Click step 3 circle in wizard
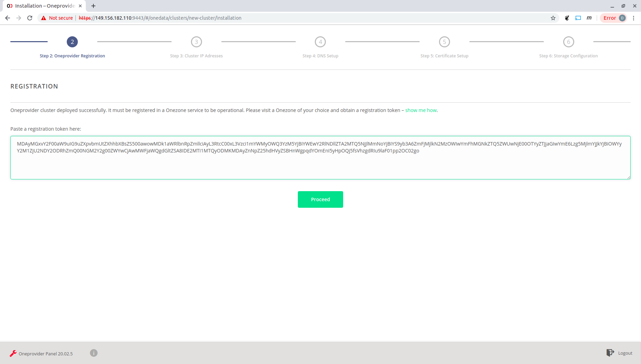 click(x=196, y=42)
